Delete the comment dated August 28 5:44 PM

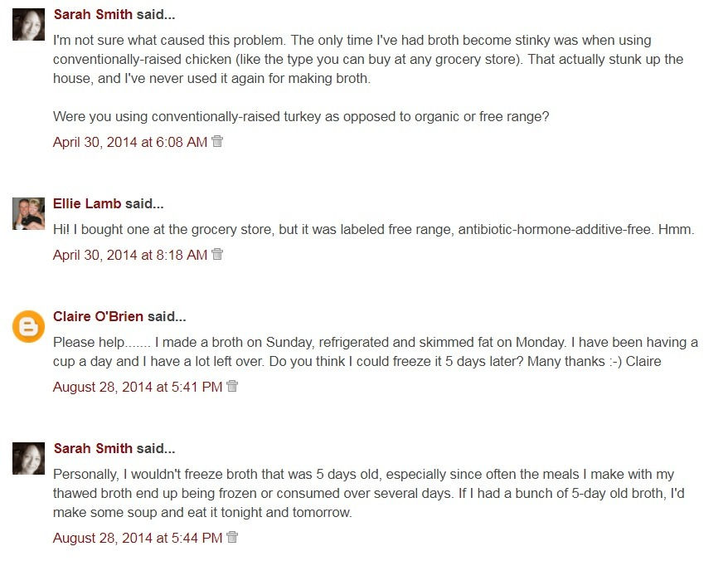(232, 538)
